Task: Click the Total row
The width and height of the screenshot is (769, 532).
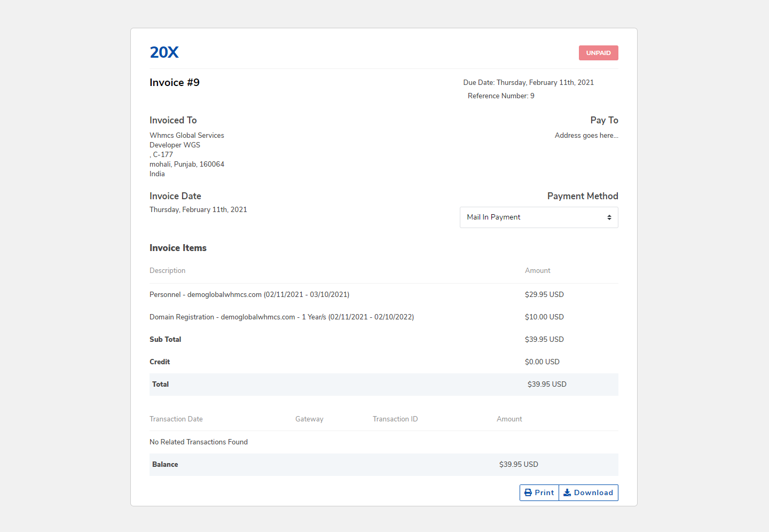Action: 383,385
